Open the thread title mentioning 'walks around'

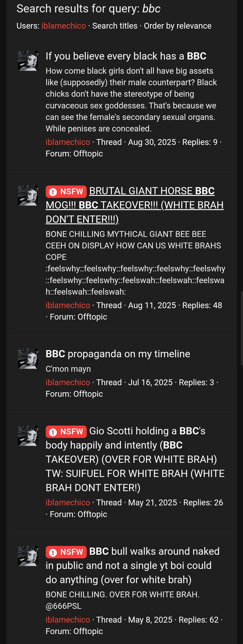pyautogui.click(x=133, y=566)
